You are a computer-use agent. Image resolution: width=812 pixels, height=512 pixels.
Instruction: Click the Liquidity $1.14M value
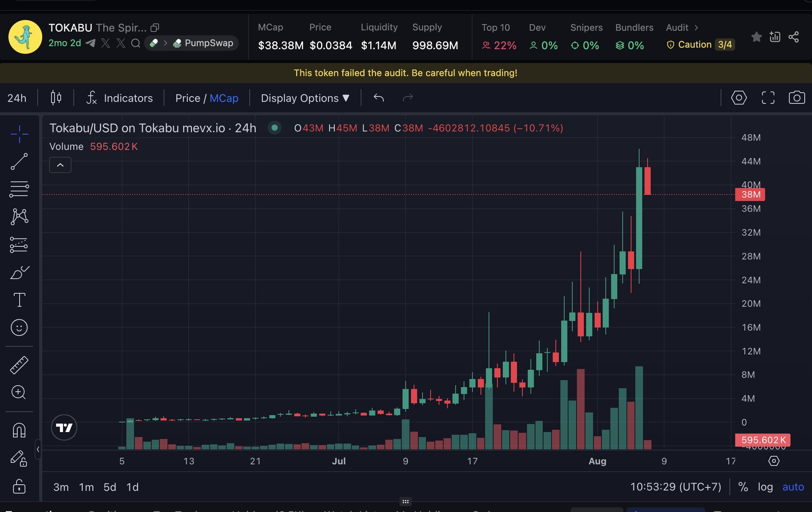[379, 45]
